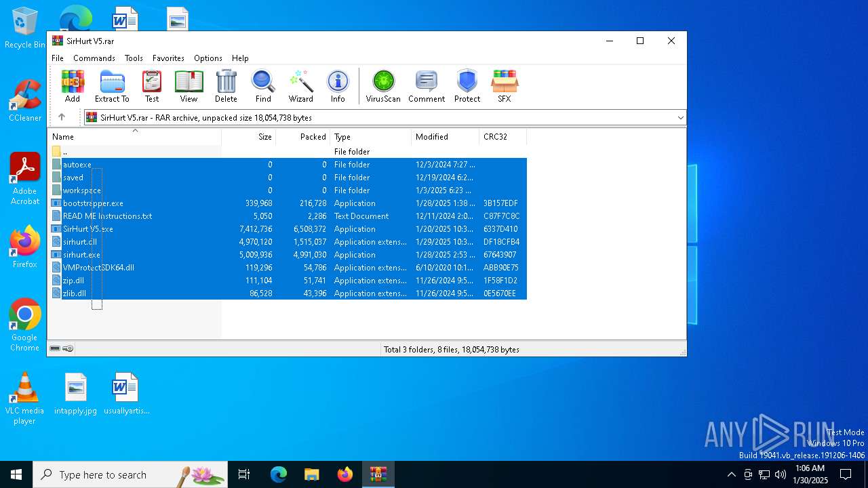The image size is (868, 488).
Task: Open the Commands menu
Action: [x=94, y=58]
